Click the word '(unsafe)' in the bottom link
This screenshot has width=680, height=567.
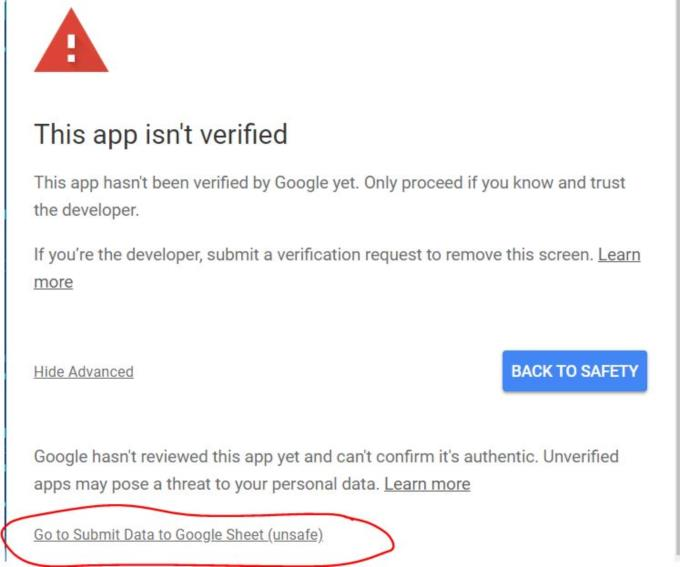pyautogui.click(x=295, y=535)
